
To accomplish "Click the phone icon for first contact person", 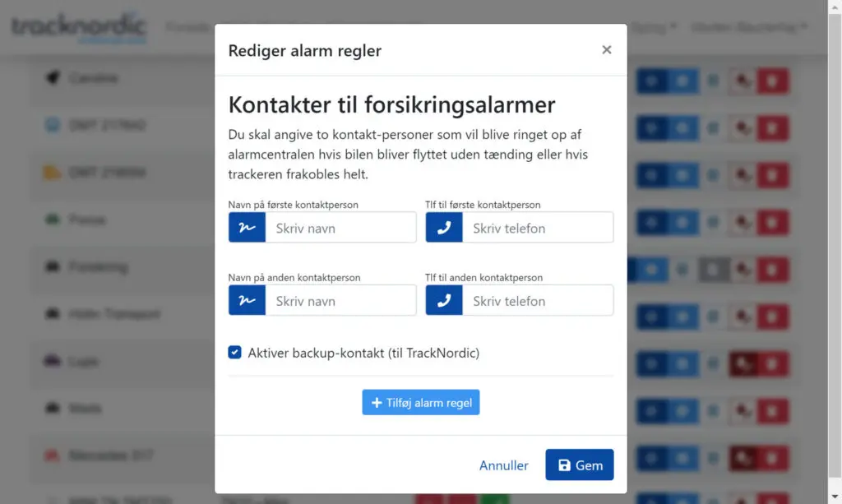I will pos(444,228).
